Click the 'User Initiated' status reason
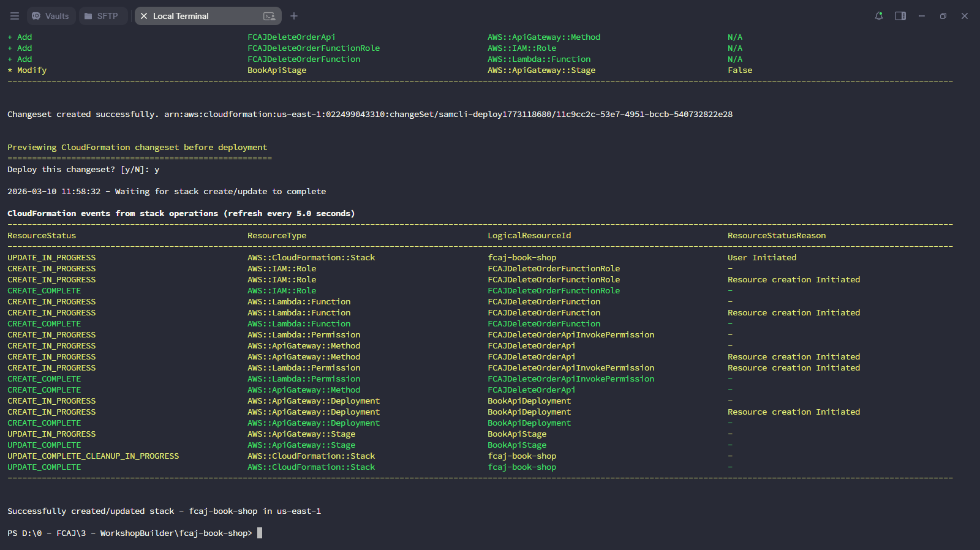Screen dimensions: 980x550 [x=762, y=257]
